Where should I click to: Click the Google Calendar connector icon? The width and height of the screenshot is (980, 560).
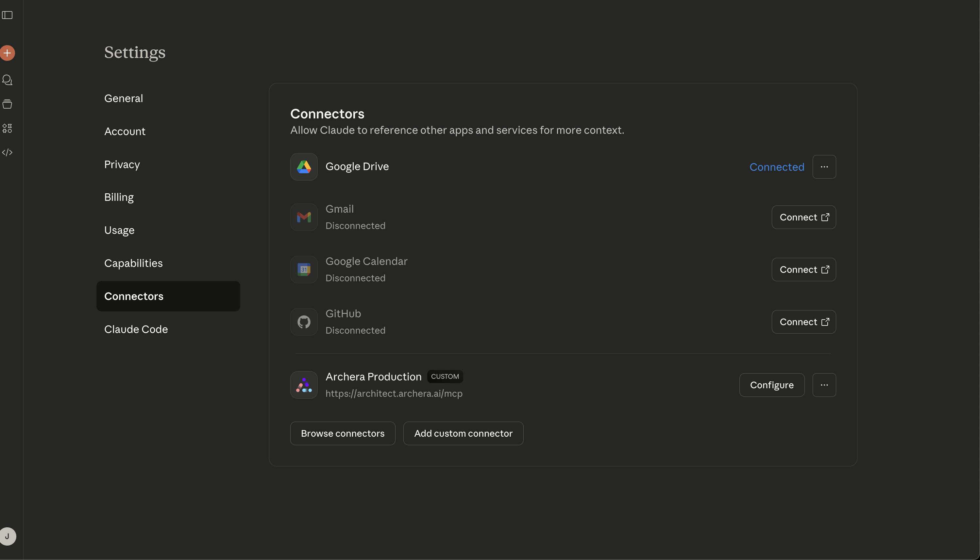[x=303, y=269]
